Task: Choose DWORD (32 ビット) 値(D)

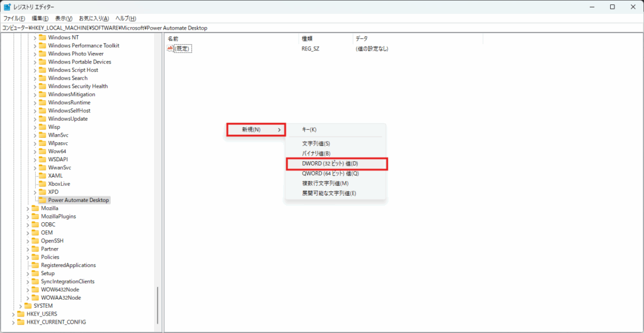Action: point(336,164)
